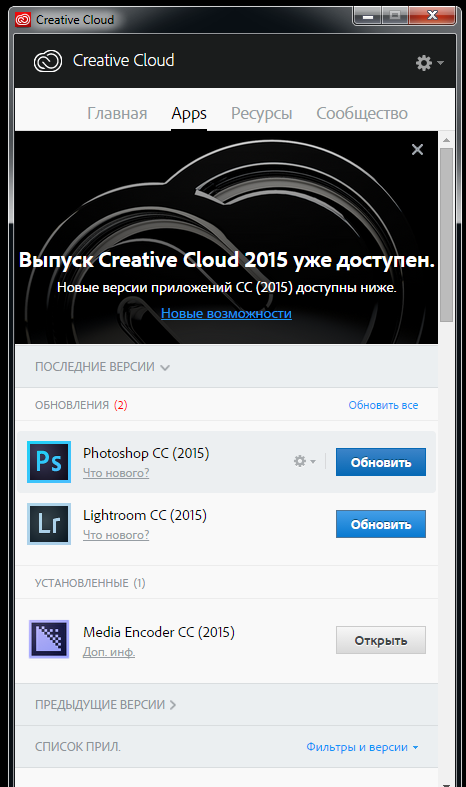Screen dimensions: 466x787
Task: Expand the ПРЕДЫДУЩИЕ ВЕРСИИ section
Action: tap(105, 705)
